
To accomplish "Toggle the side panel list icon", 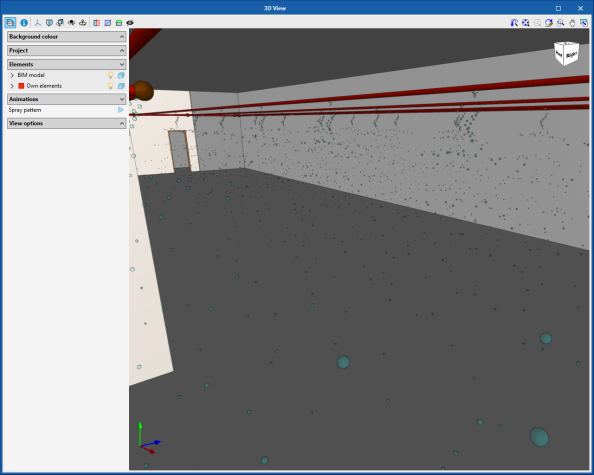I will pos(10,23).
